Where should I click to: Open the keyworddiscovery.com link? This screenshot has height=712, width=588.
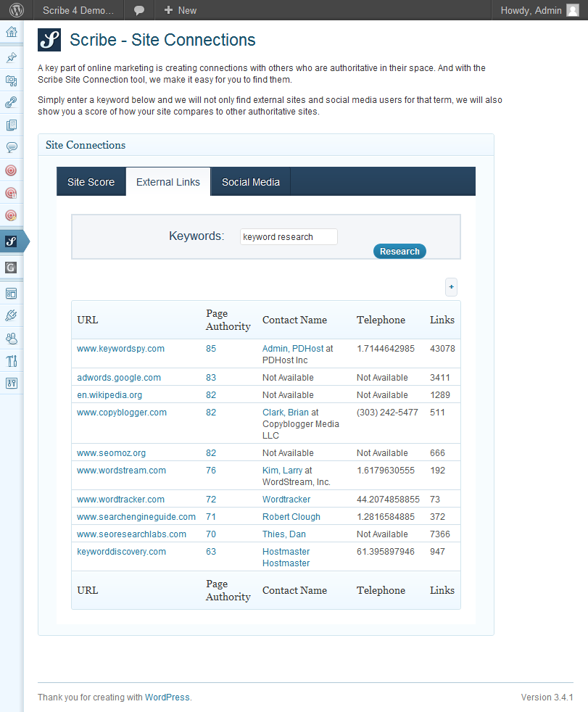122,552
